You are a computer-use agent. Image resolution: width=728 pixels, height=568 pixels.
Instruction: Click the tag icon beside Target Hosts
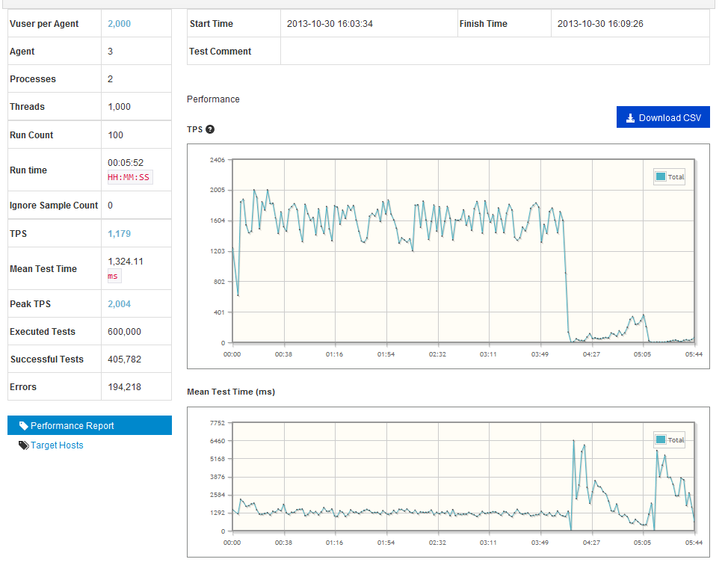coord(24,445)
